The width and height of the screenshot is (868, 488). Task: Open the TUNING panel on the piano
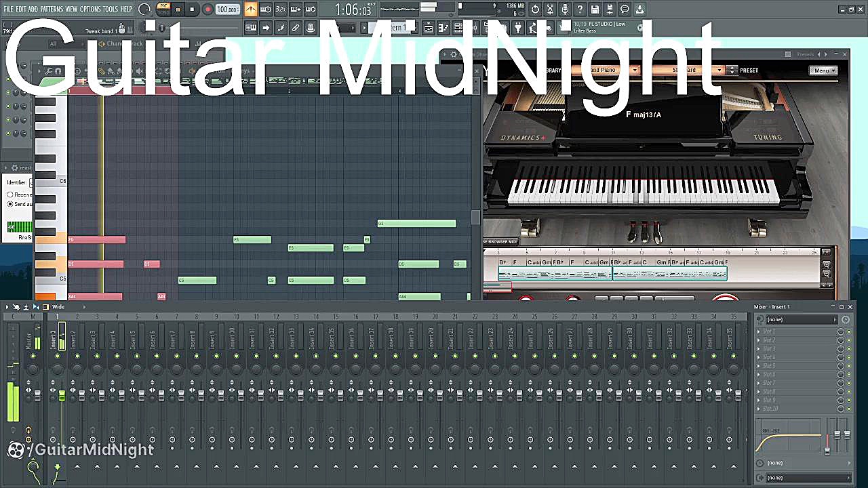(x=768, y=138)
